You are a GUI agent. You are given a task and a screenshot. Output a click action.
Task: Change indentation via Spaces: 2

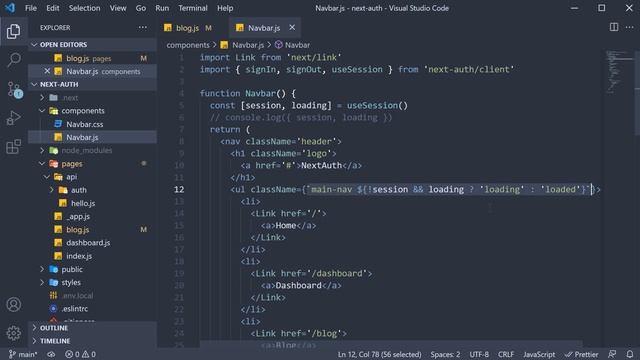click(445, 354)
